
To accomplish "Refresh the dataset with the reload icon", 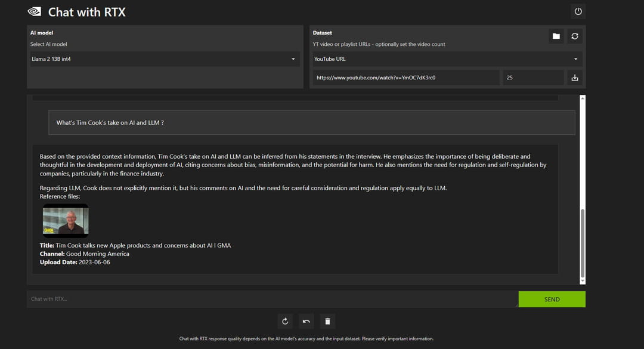I will (575, 36).
